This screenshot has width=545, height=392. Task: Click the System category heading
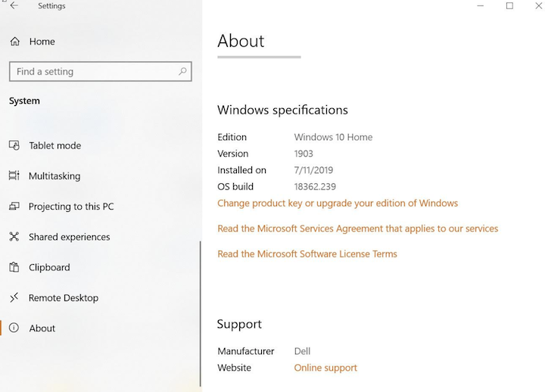24,101
